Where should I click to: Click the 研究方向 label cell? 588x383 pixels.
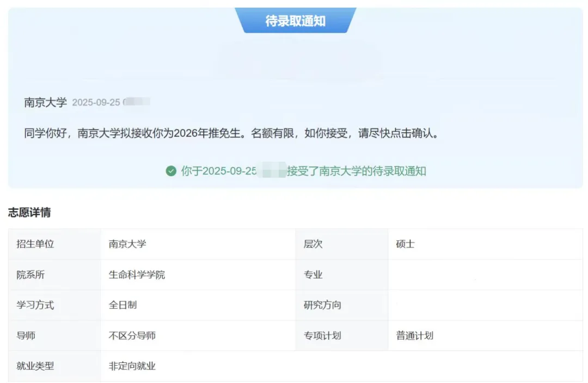(x=341, y=305)
